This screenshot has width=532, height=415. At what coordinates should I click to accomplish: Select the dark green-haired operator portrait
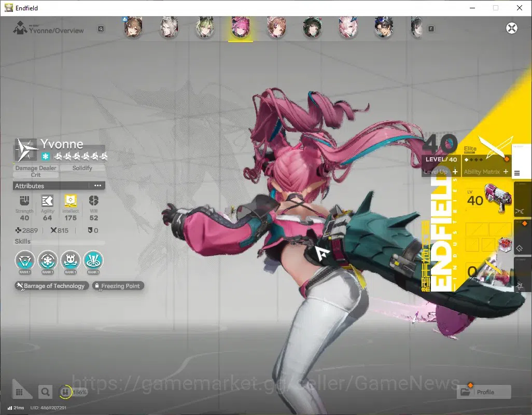click(312, 27)
